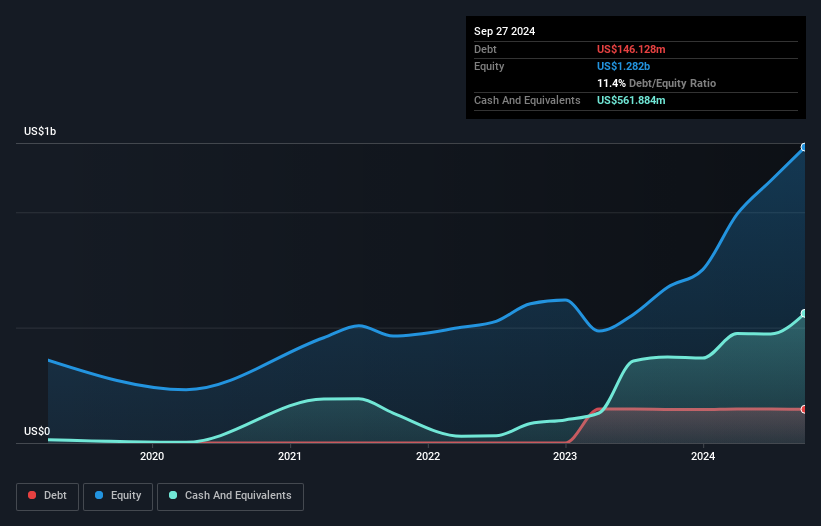This screenshot has width=821, height=526.
Task: Toggle the Cash And Equivalents legend button
Action: [x=230, y=496]
